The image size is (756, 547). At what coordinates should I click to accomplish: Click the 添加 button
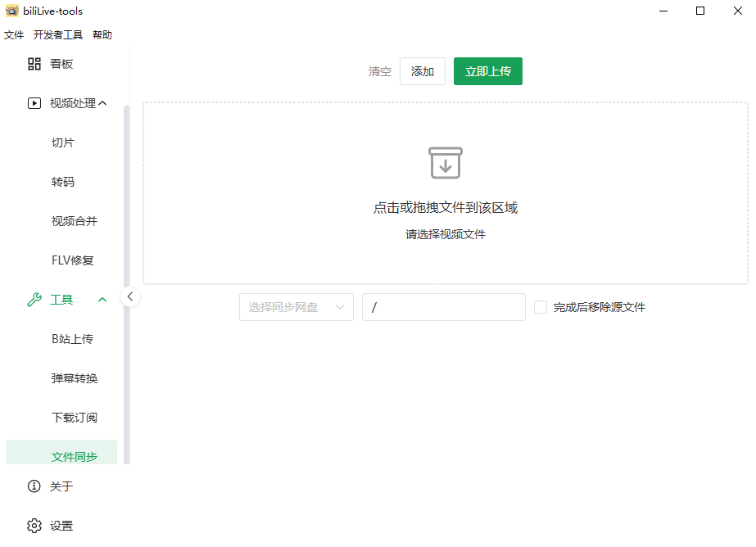423,71
